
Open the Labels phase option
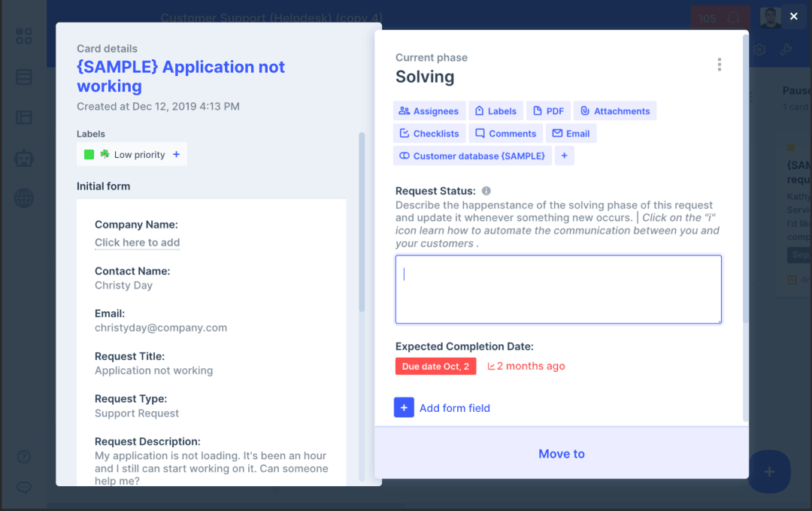coord(495,111)
